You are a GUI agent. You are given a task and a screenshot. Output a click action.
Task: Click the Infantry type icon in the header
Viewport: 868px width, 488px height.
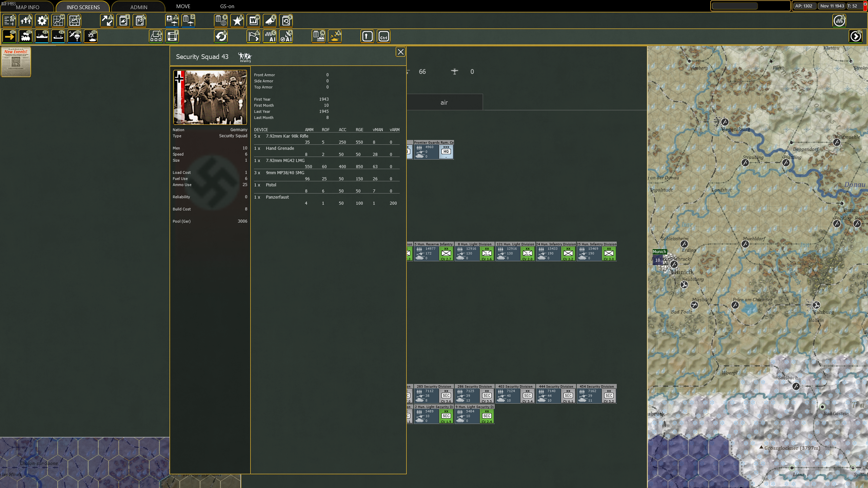(x=245, y=57)
